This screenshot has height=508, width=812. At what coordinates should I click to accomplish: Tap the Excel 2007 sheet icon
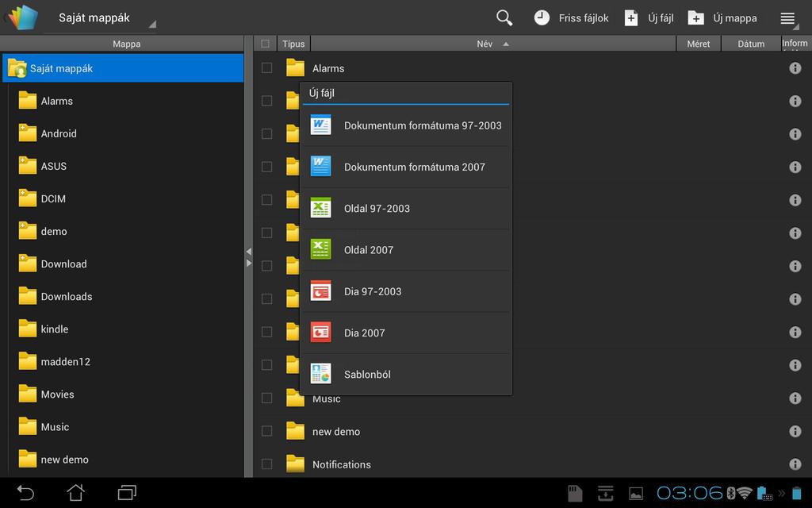click(x=320, y=249)
